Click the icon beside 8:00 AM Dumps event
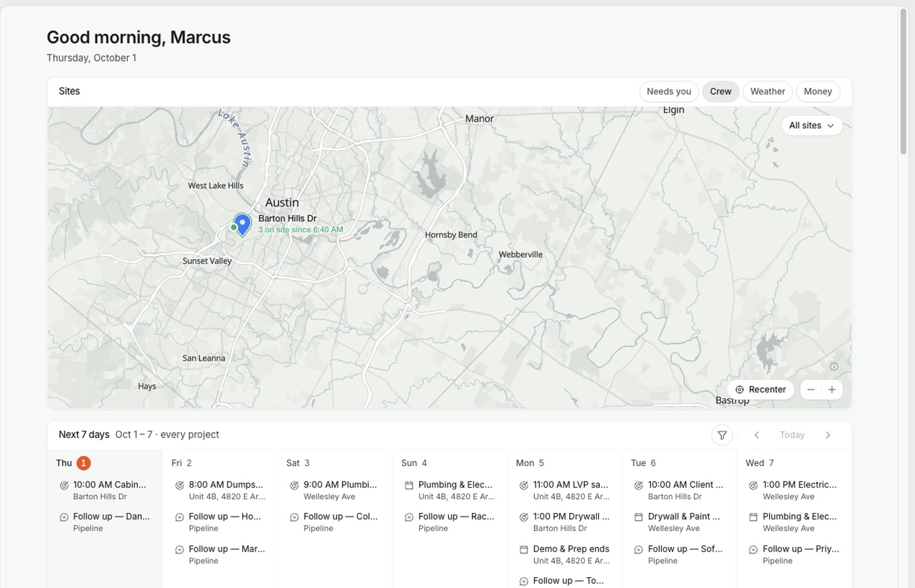 point(180,485)
